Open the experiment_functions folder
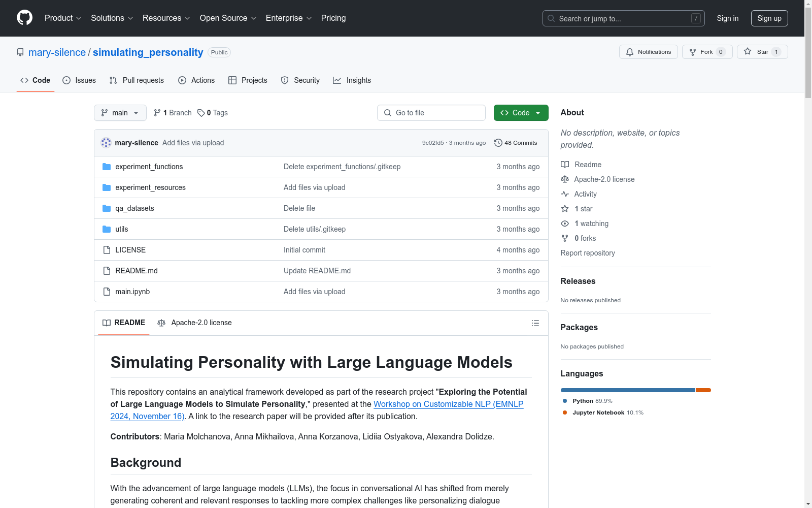 [x=149, y=167]
